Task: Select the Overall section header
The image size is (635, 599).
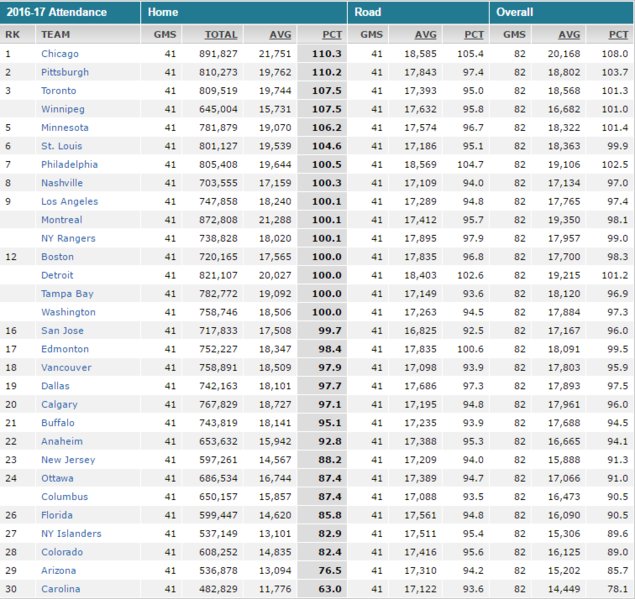Action: (515, 12)
